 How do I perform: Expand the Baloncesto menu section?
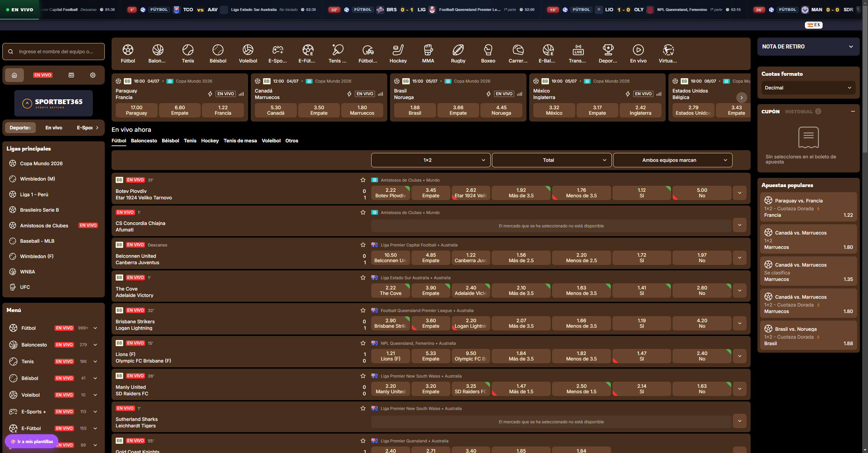point(95,345)
